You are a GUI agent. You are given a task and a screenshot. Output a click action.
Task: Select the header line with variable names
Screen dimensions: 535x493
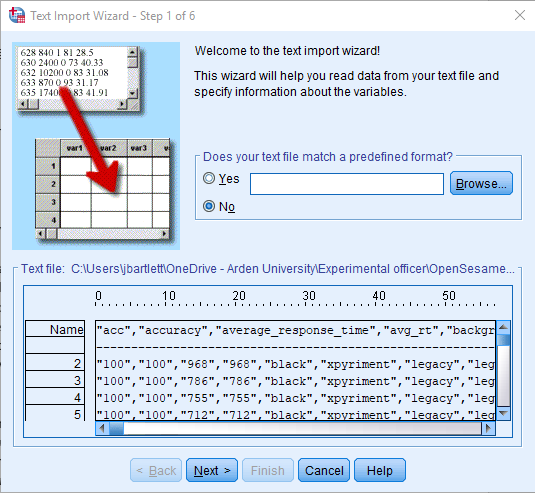point(295,330)
